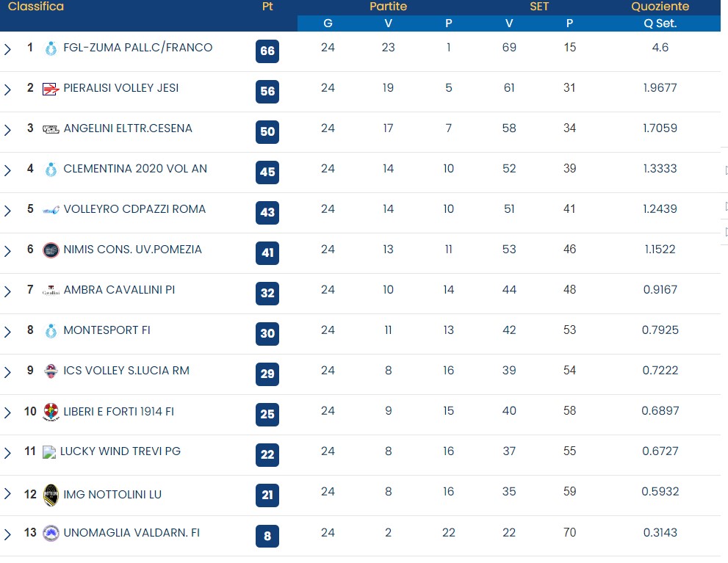Click the FGL-Zuma Pall.C/Franco team logo
The width and height of the screenshot is (728, 563).
(x=51, y=48)
